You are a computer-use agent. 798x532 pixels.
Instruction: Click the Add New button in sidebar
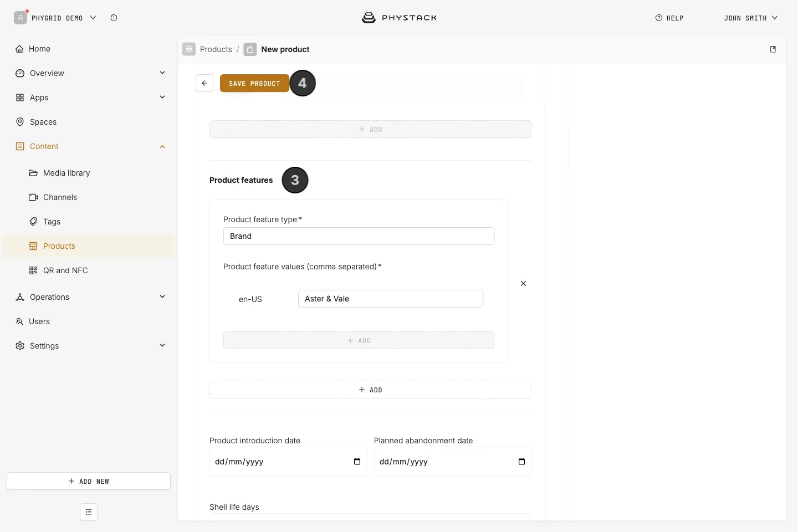[x=89, y=481]
